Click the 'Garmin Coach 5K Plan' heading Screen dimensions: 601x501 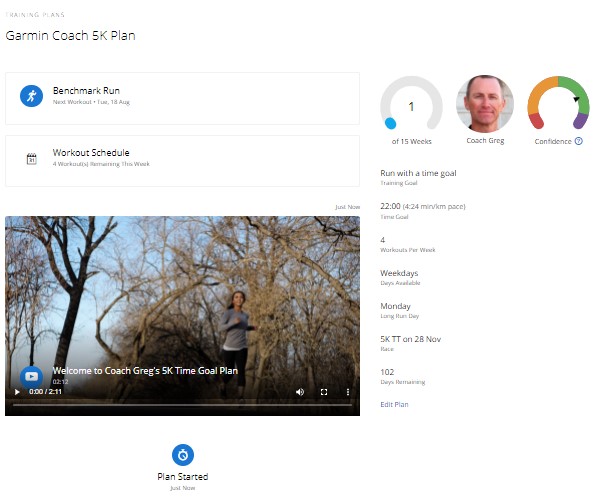71,36
